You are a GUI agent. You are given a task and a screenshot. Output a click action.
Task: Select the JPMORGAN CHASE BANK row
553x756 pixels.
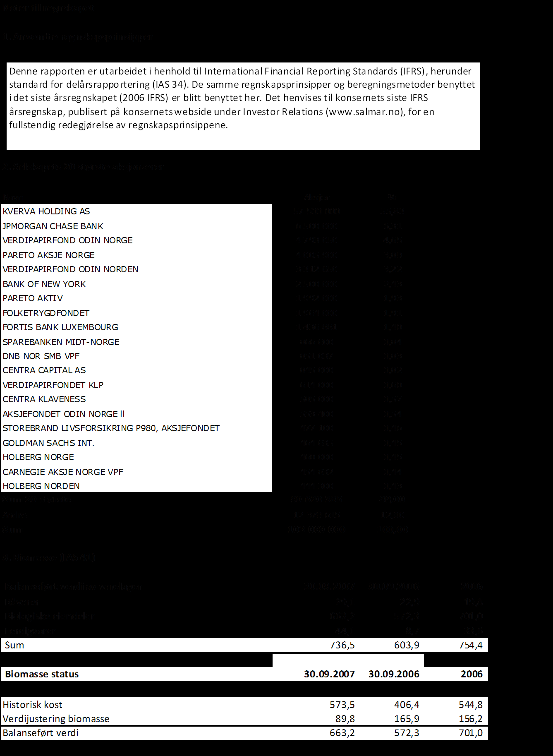point(53,226)
